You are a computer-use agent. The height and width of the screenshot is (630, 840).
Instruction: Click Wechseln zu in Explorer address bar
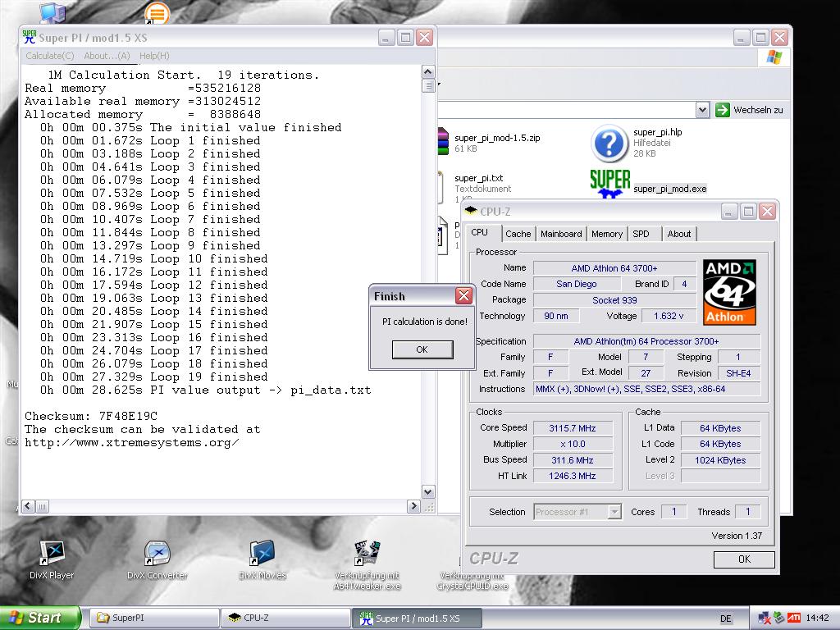(x=750, y=110)
